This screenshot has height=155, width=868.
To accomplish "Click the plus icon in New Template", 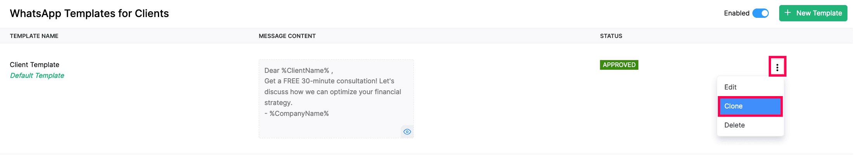I will click(788, 13).
